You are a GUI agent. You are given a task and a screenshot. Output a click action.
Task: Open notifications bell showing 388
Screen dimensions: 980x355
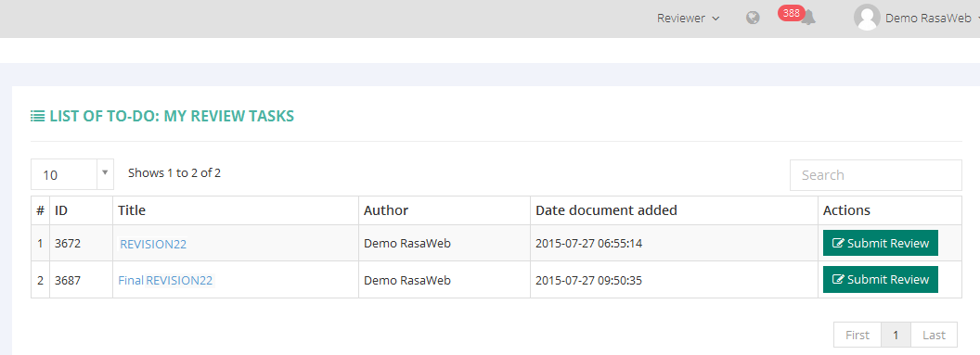[808, 19]
